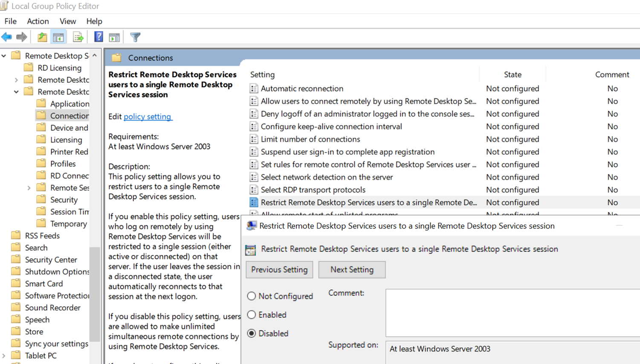The width and height of the screenshot is (640, 364).
Task: Click policy icon beside Select network detection
Action: [x=254, y=177]
